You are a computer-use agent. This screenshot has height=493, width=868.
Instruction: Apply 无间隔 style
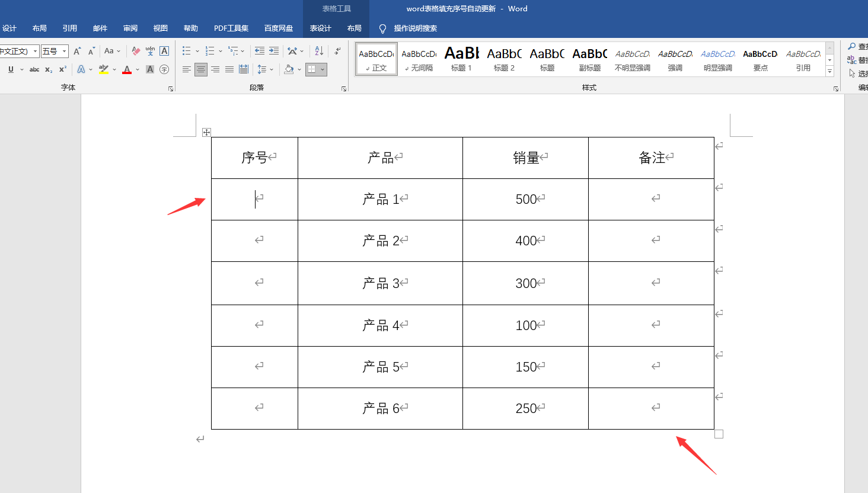click(x=419, y=59)
